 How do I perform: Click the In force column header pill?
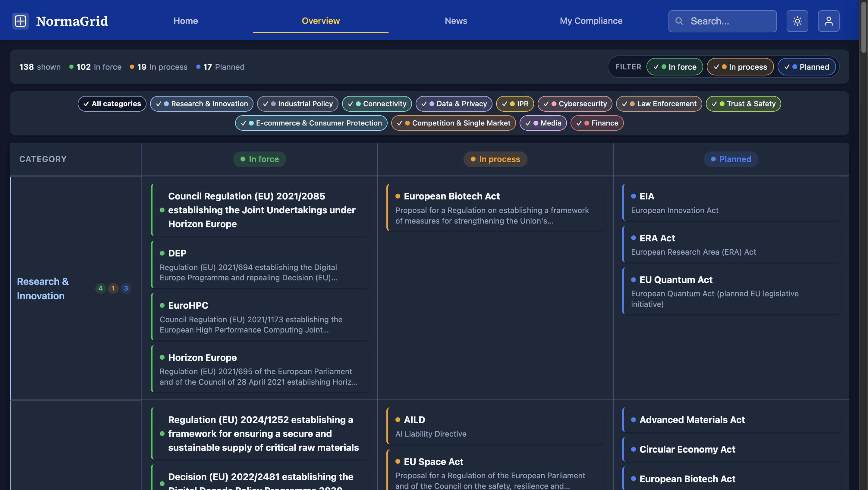[259, 159]
